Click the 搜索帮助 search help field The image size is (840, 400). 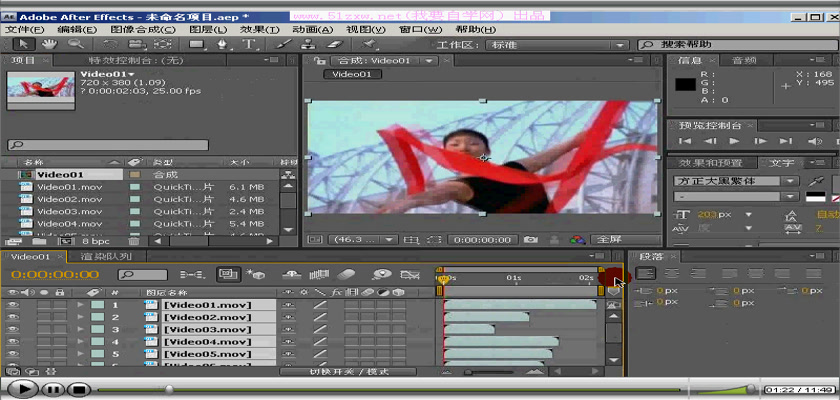[x=737, y=45]
